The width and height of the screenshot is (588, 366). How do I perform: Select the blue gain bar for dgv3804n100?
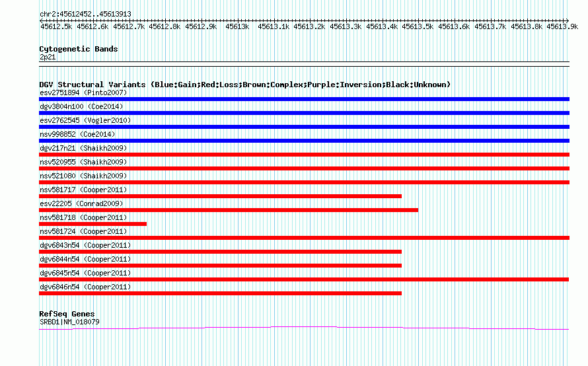pyautogui.click(x=304, y=113)
